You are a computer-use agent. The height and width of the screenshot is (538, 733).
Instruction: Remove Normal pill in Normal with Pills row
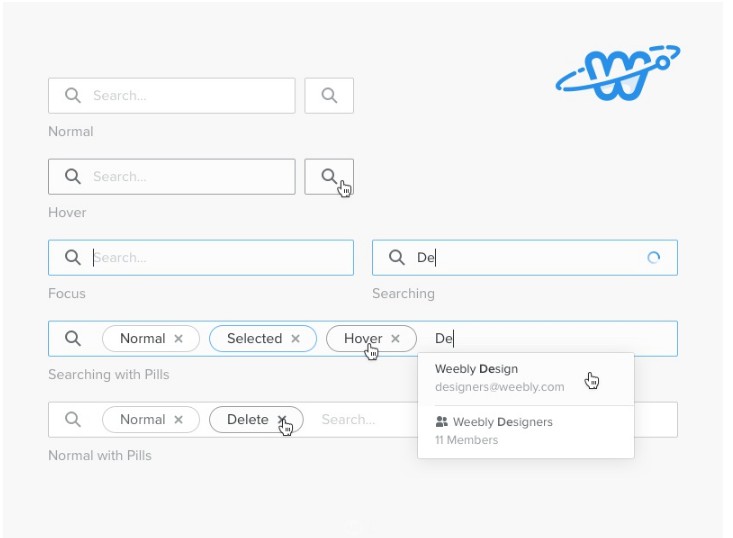[179, 420]
